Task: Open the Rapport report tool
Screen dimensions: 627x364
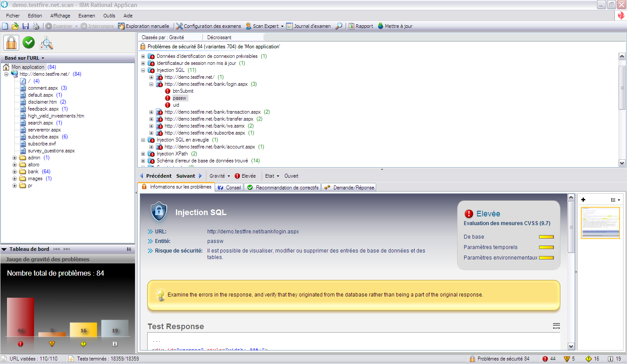Action: tap(361, 26)
